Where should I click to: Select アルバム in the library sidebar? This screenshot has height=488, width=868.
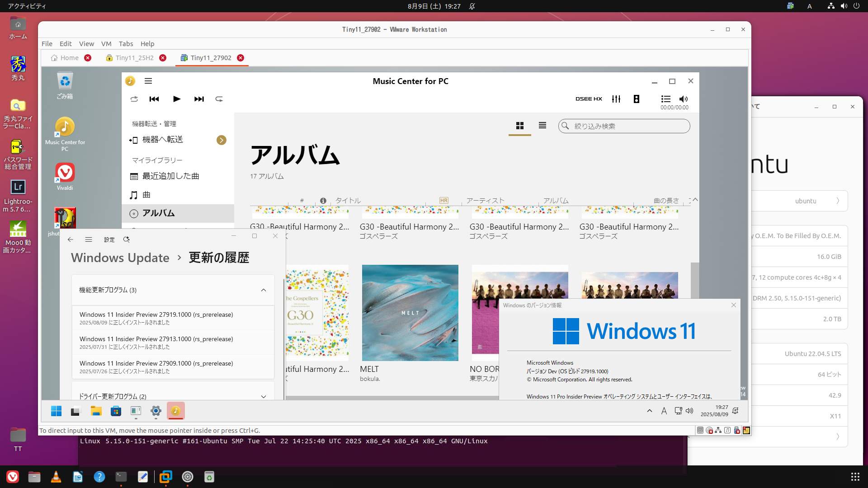coord(178,213)
